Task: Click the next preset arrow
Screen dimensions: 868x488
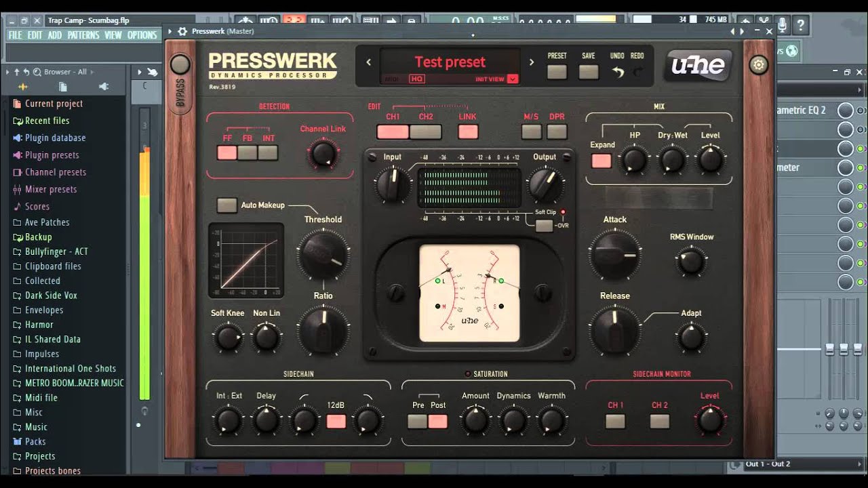Action: pos(531,62)
